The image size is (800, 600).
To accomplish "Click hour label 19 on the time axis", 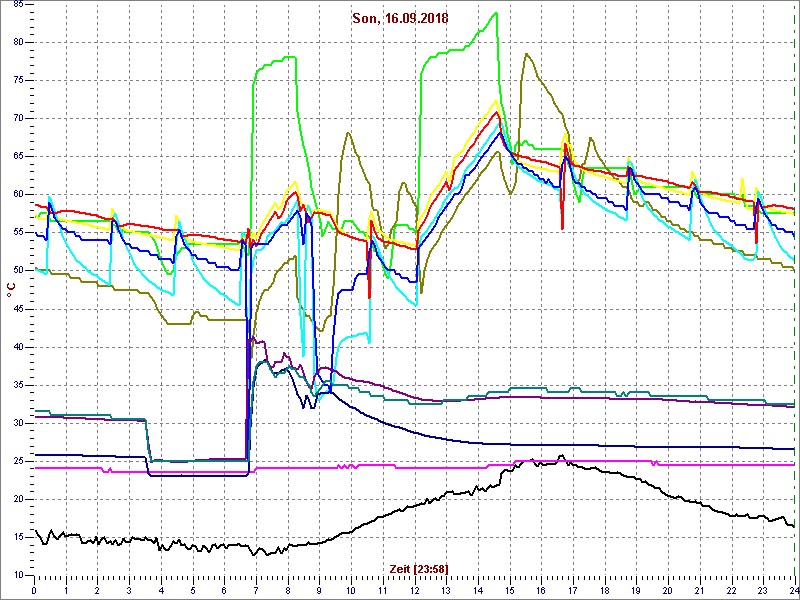I will (x=636, y=590).
